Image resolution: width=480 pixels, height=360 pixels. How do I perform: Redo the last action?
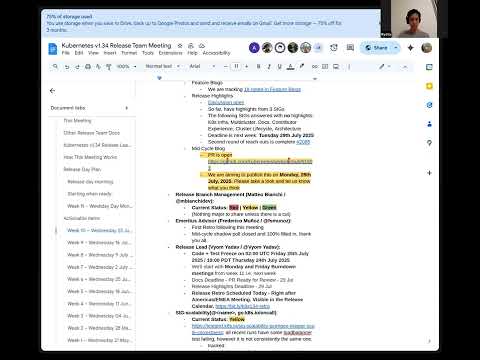pyautogui.click(x=77, y=67)
